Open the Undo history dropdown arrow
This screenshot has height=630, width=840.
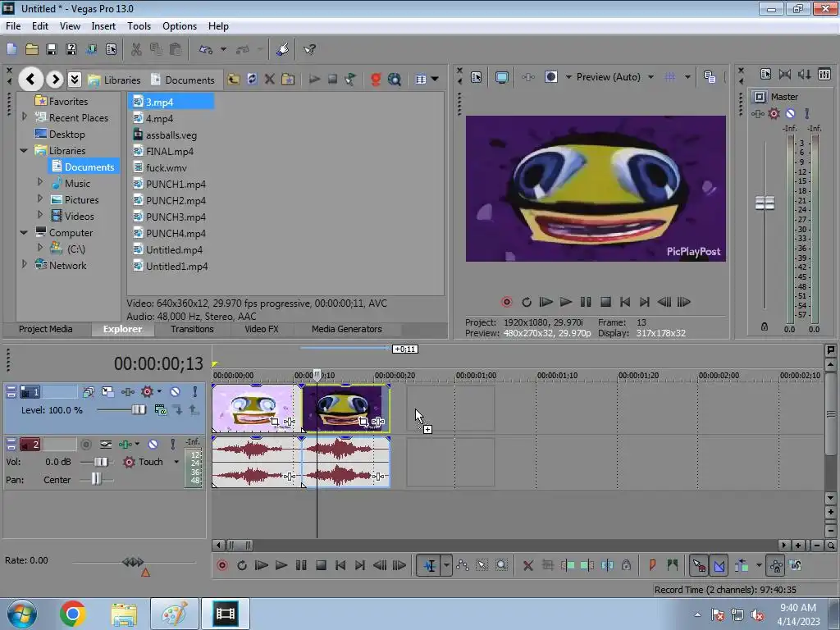coord(223,49)
